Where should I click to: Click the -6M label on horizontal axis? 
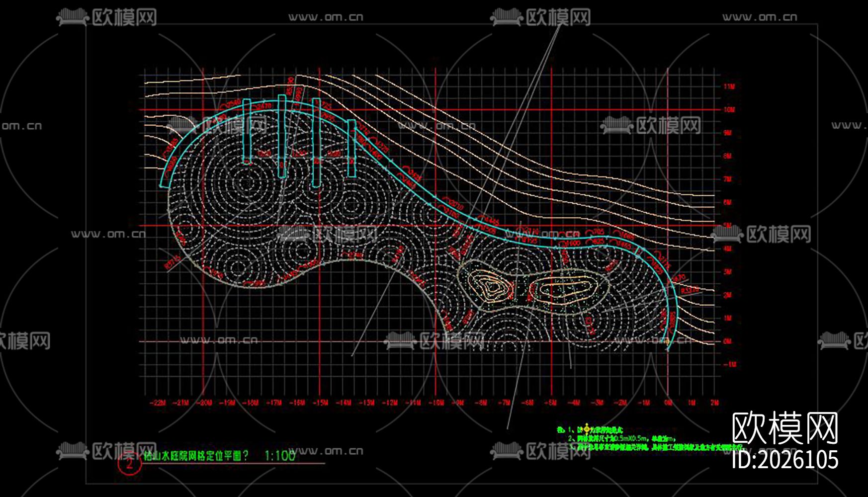[x=527, y=403]
